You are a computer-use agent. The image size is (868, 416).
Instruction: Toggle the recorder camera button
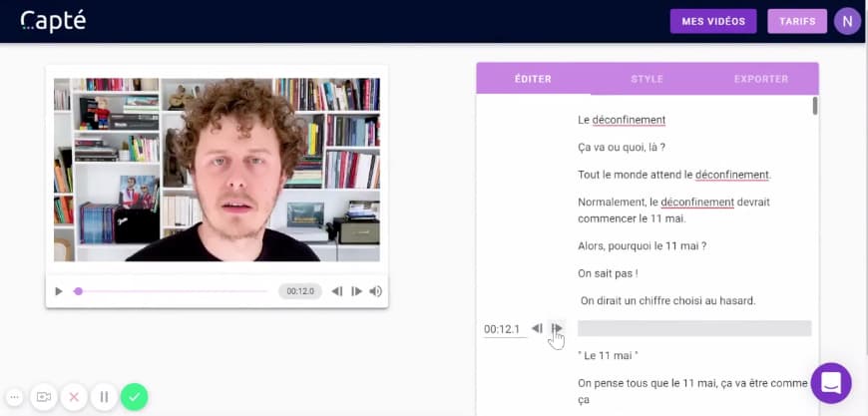pos(44,397)
